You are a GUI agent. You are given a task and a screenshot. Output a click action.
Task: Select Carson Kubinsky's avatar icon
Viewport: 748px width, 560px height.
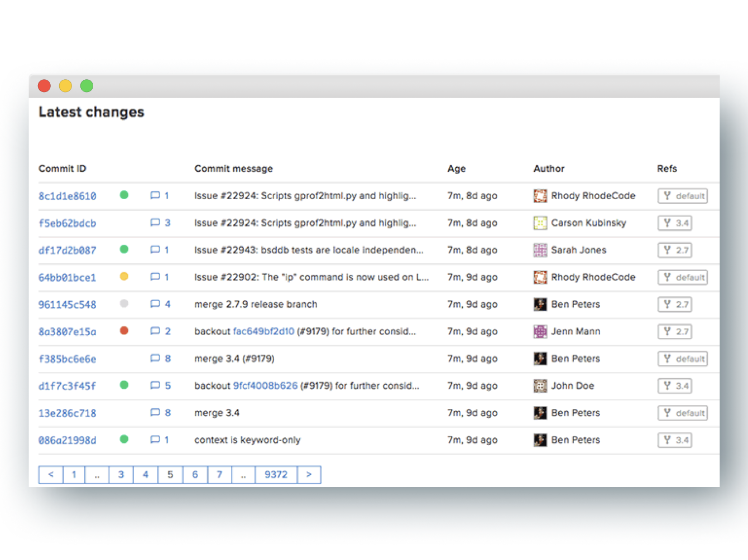coord(540,223)
